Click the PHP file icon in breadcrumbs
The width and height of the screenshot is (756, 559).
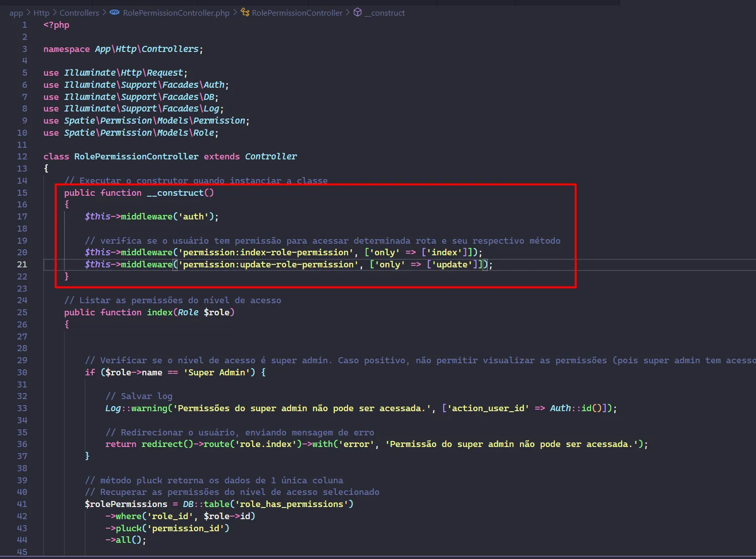[115, 13]
